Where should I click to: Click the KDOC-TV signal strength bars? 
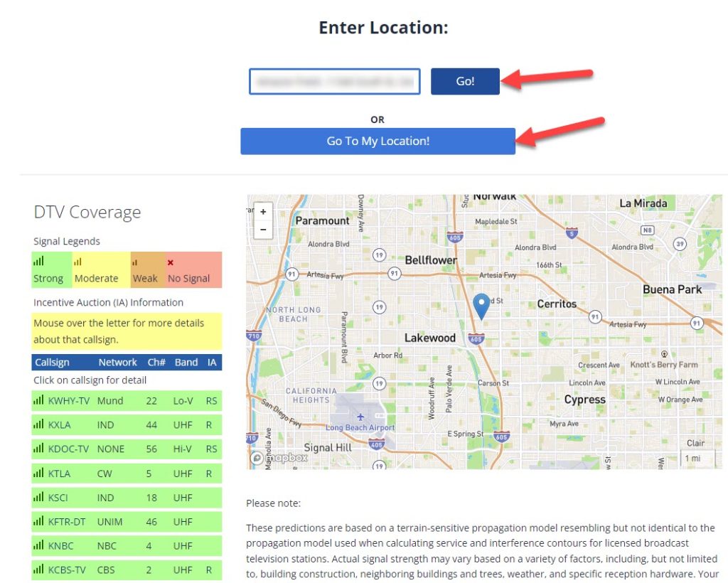38,447
